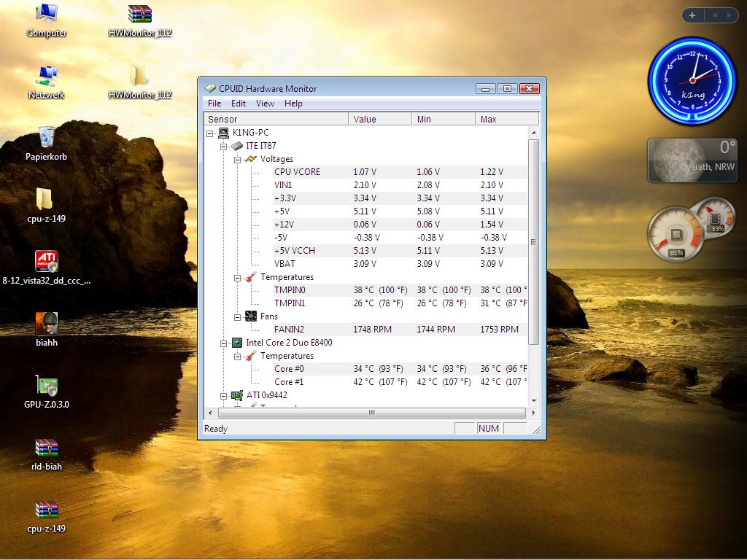Select the TMPIN0 temperature row
The height and width of the screenshot is (560, 747).
(400, 290)
